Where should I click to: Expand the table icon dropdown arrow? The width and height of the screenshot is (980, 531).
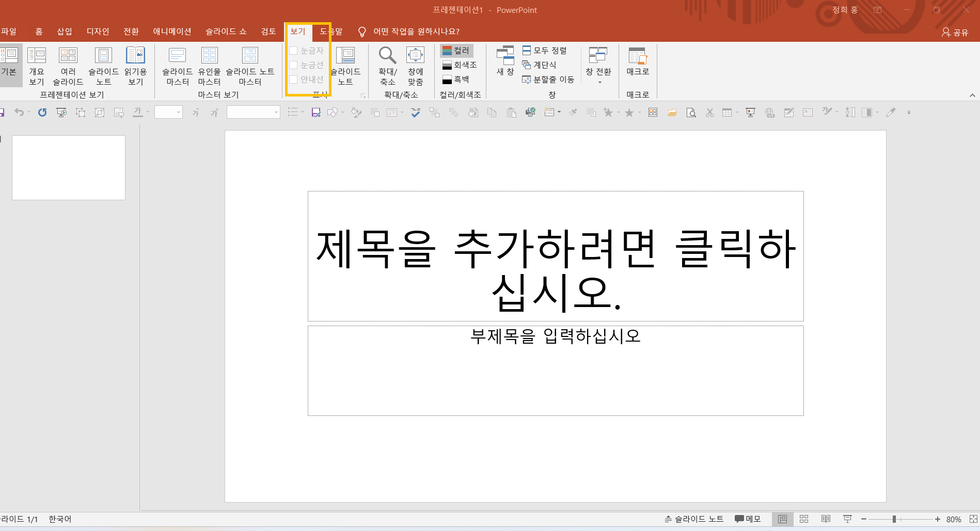(737, 112)
